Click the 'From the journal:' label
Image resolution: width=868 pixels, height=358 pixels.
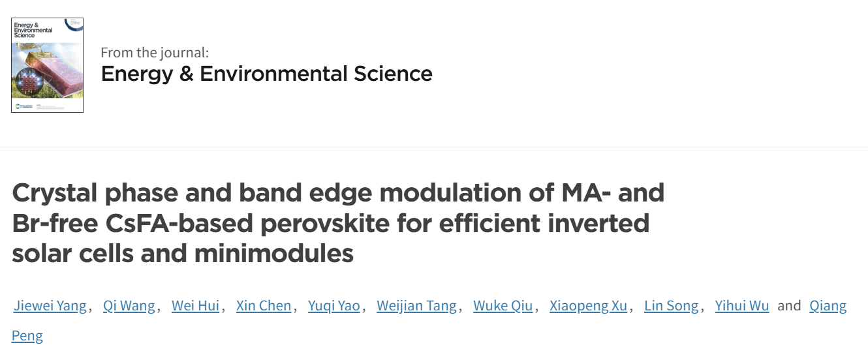pos(155,53)
